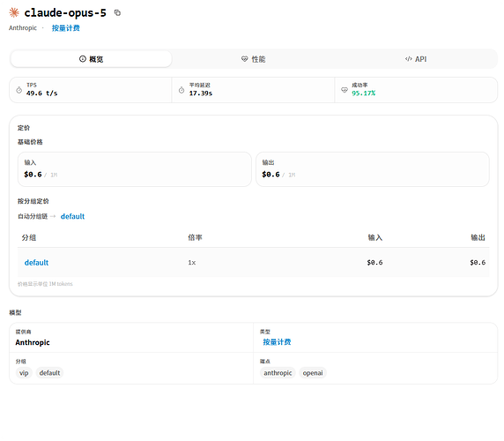Image resolution: width=504 pixels, height=441 pixels.
Task: Click the default link next to auto grouping
Action: 72,216
